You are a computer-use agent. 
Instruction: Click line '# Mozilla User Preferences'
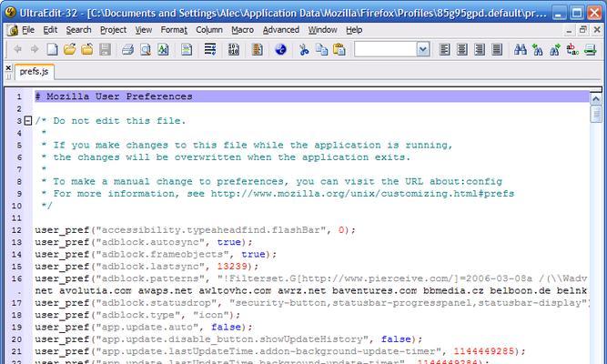tap(311, 96)
